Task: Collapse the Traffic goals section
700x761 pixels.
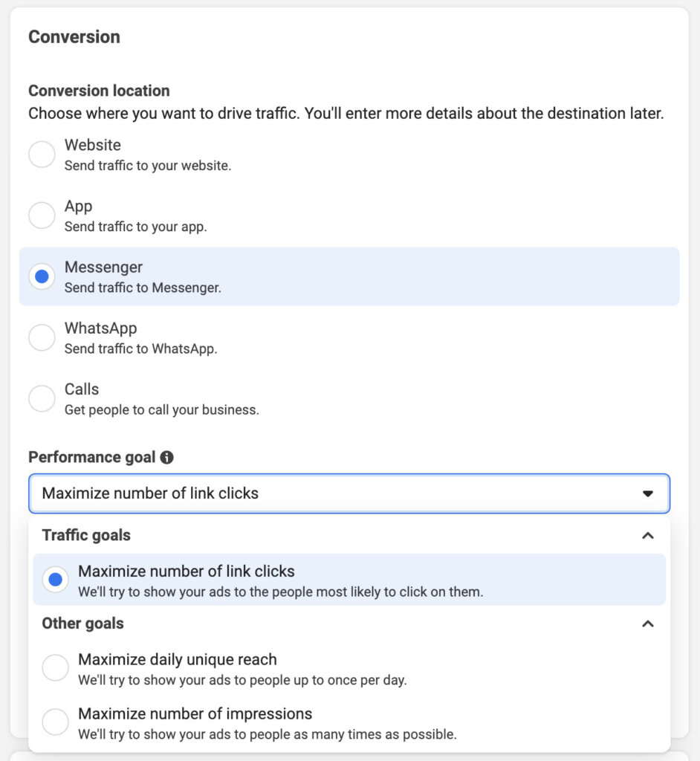Action: 647,535
